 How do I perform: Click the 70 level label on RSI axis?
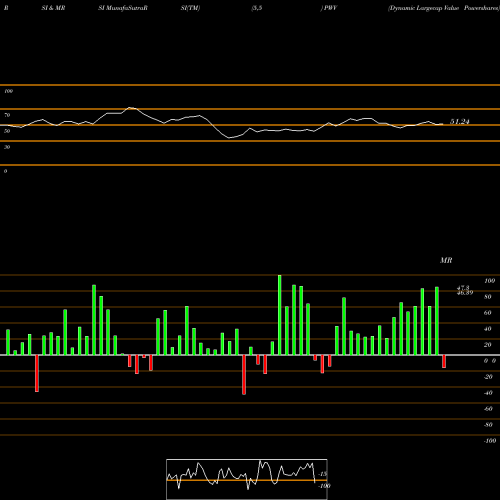[x=7, y=115]
